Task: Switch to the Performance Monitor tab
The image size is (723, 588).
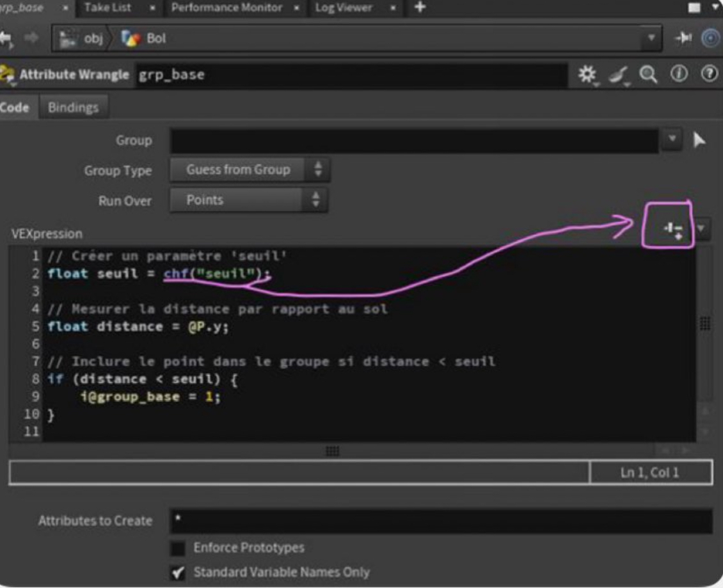Action: coord(226,8)
